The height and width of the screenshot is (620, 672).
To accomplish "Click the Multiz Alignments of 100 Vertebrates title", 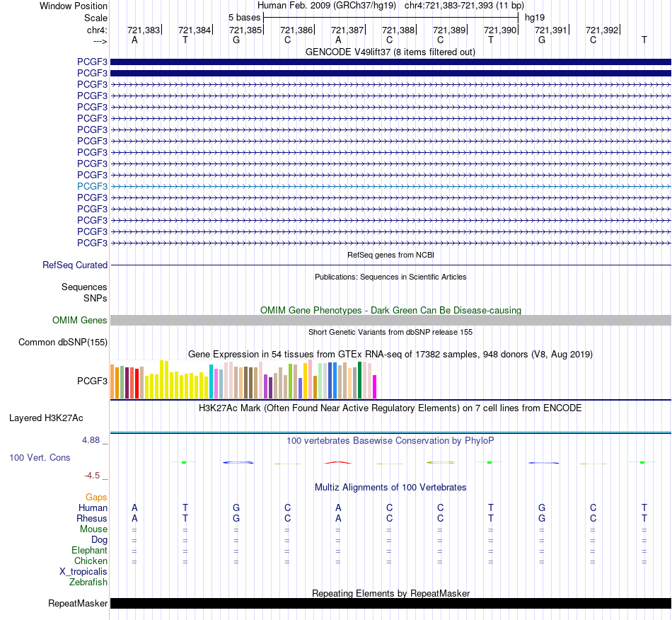I will click(390, 488).
